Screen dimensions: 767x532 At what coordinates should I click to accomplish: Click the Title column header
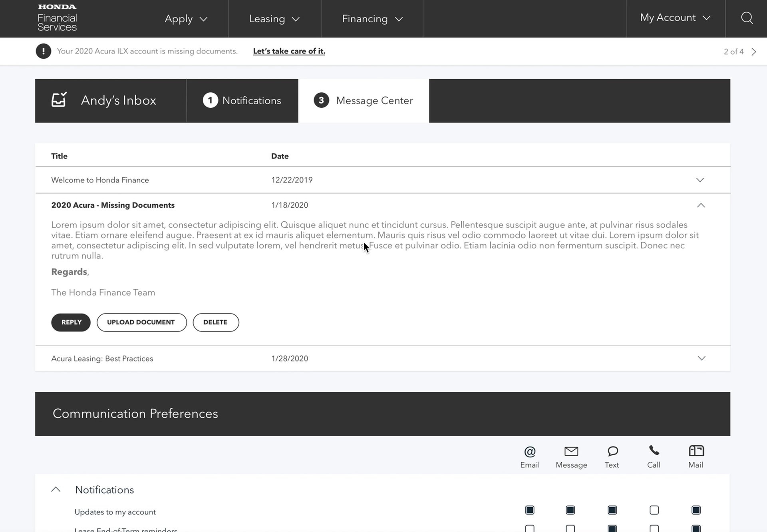(x=59, y=156)
